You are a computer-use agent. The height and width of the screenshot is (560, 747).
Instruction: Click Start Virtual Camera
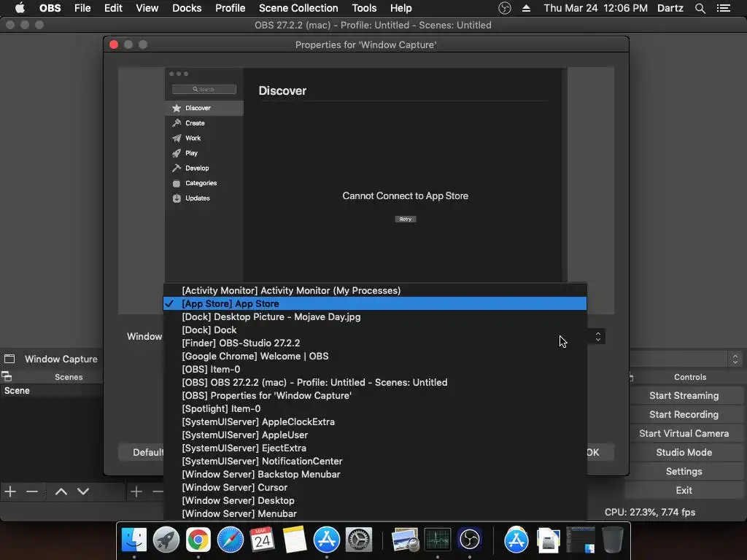click(x=684, y=433)
